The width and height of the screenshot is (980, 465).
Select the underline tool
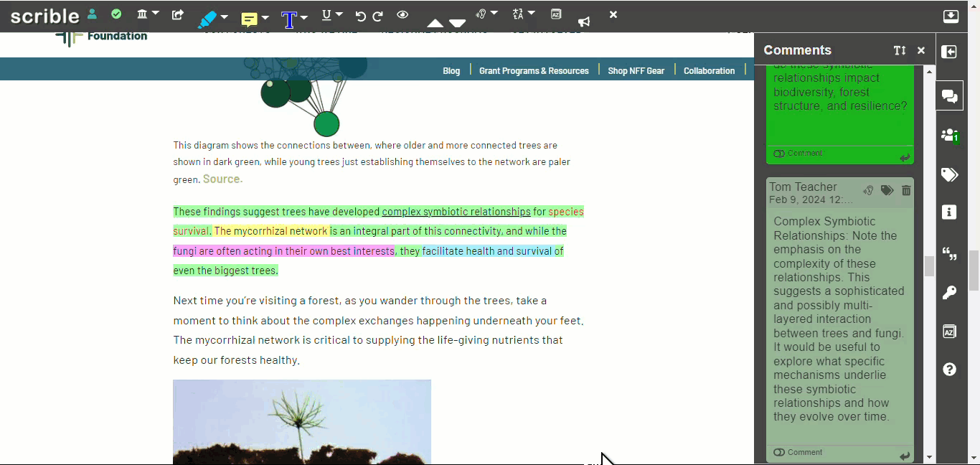point(326,14)
